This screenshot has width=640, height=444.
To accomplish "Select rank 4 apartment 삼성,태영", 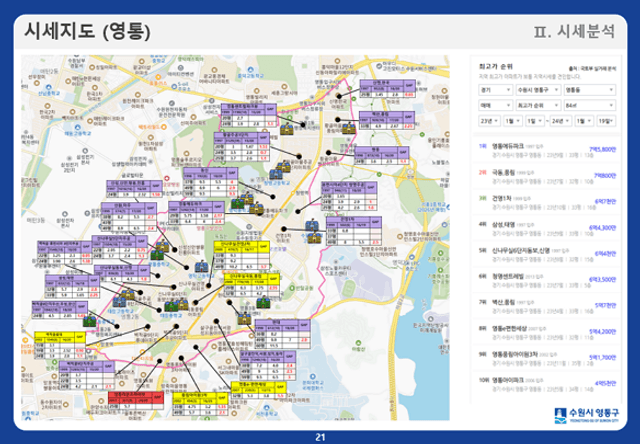I will (547, 228).
